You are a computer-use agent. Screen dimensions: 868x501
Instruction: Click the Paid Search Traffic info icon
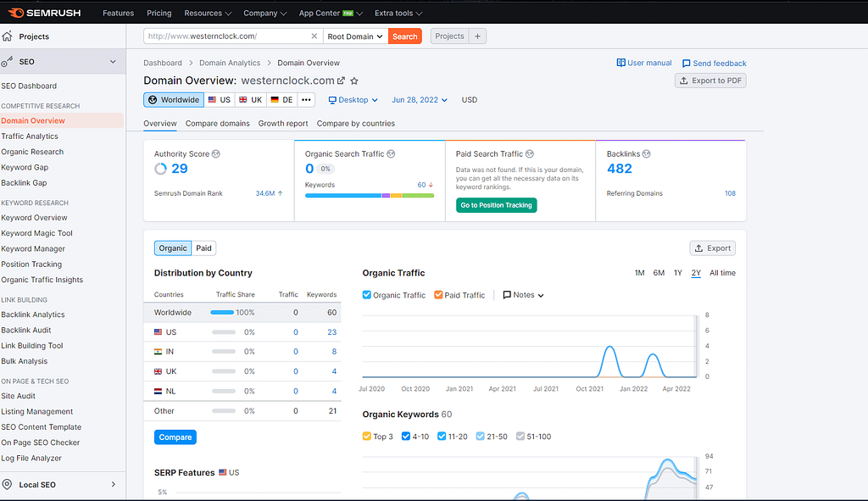(x=530, y=154)
